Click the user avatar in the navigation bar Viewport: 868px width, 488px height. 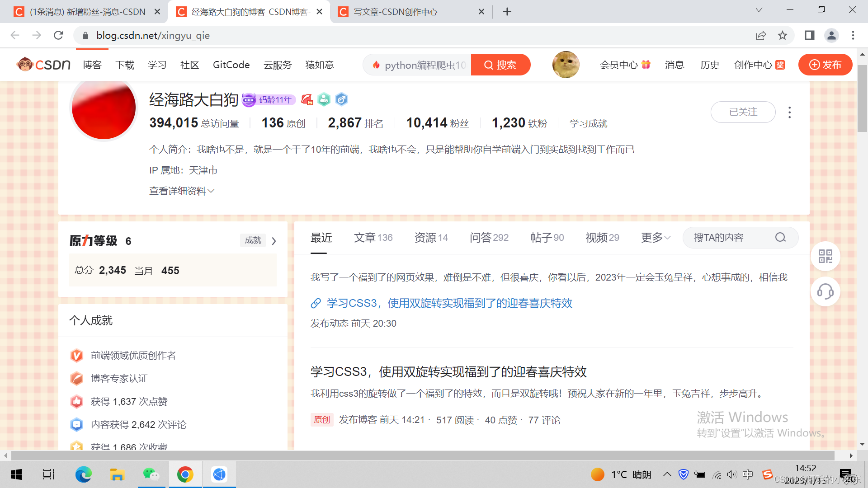click(566, 65)
